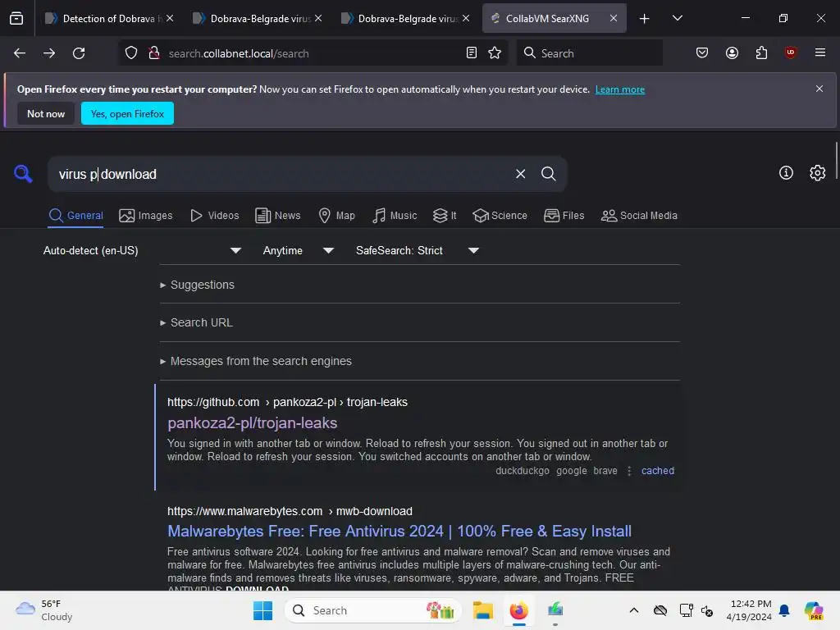Open weather widget 56°F Cloudy
Screen dimensions: 840x630
point(44,610)
